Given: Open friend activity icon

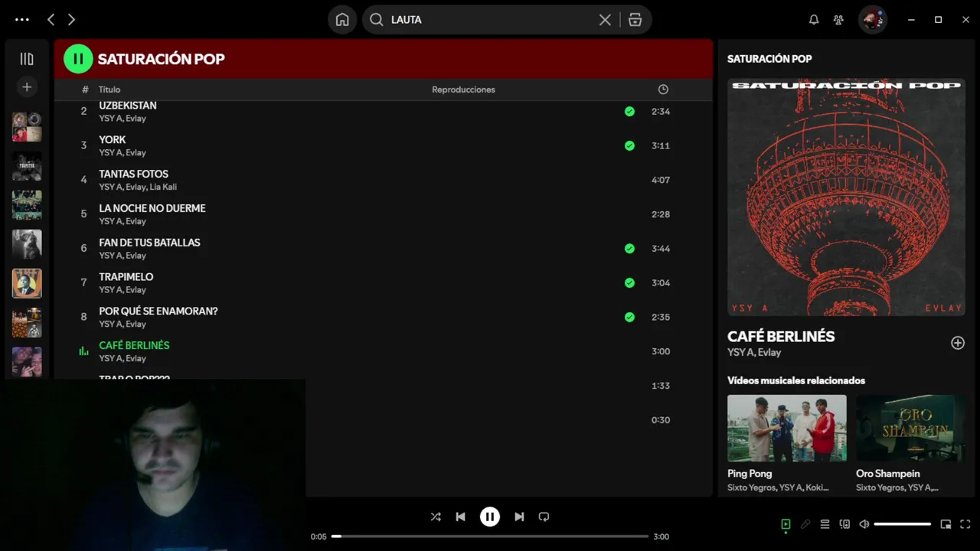Looking at the screenshot, I should coord(838,20).
